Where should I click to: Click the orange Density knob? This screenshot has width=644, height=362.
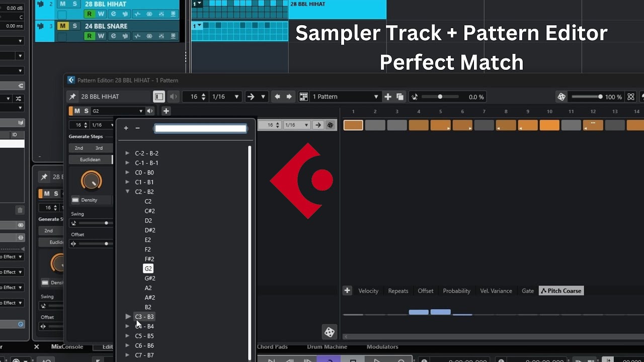pyautogui.click(x=91, y=180)
